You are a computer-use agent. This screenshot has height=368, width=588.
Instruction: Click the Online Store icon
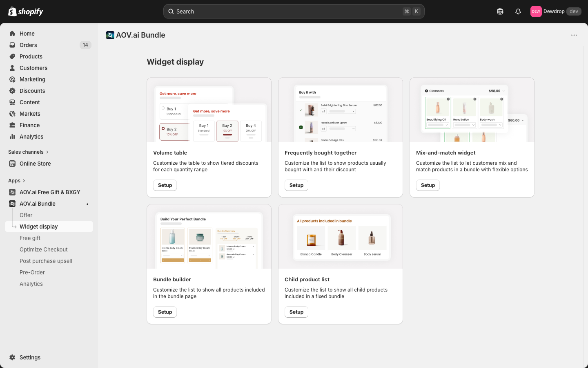point(12,164)
